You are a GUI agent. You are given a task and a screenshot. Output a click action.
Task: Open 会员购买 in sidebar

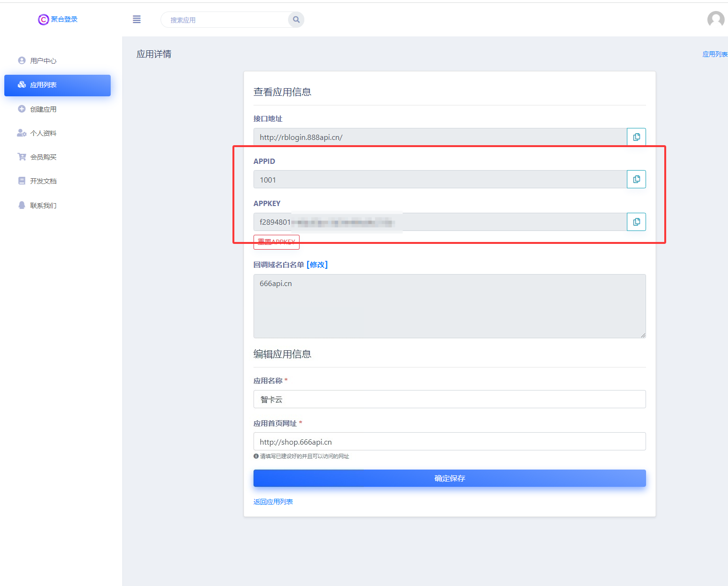43,157
